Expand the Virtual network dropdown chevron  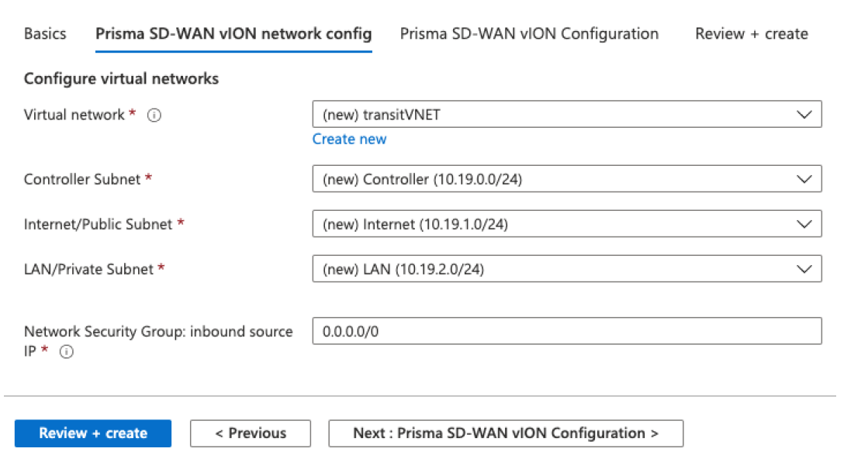(804, 115)
